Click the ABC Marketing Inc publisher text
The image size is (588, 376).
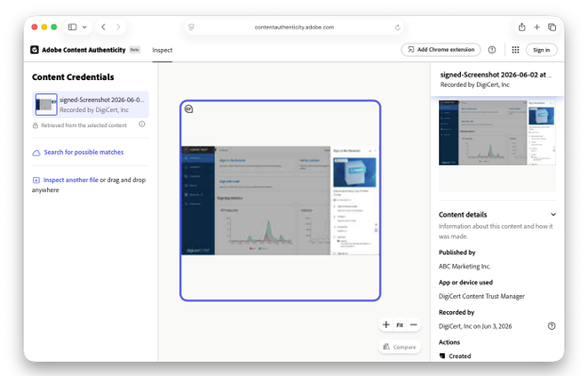[465, 266]
